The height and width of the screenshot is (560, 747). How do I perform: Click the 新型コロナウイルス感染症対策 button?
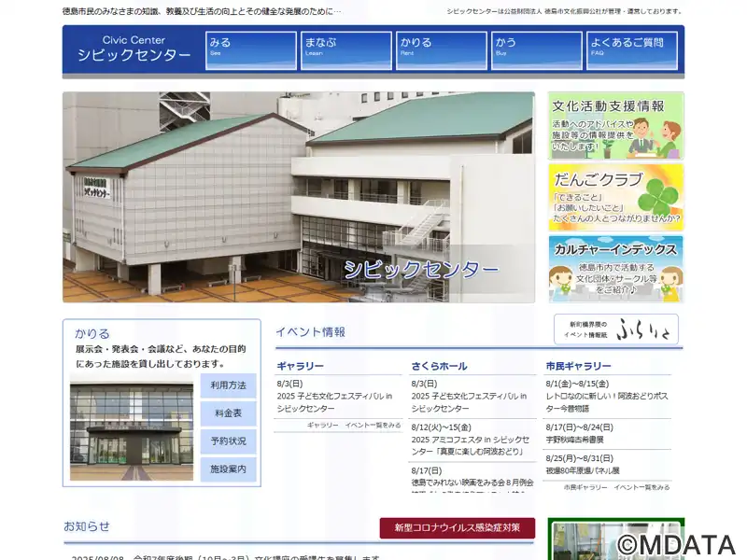tap(458, 528)
